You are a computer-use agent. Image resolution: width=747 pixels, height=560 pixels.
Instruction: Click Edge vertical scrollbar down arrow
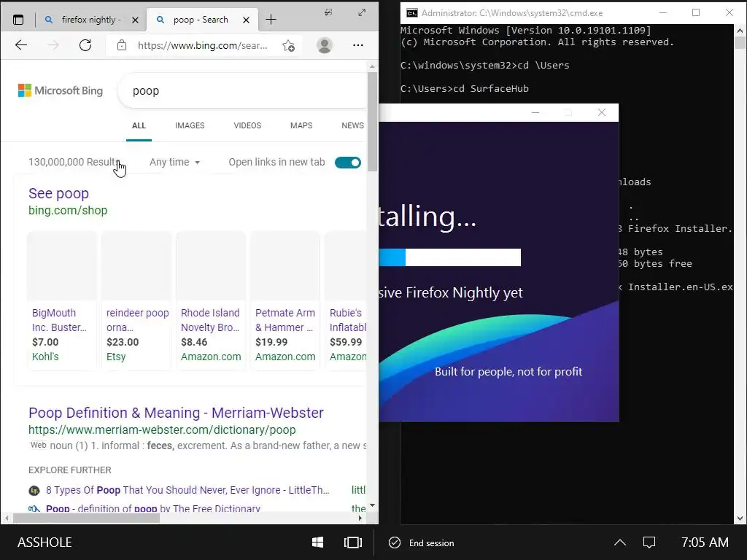coord(373,505)
